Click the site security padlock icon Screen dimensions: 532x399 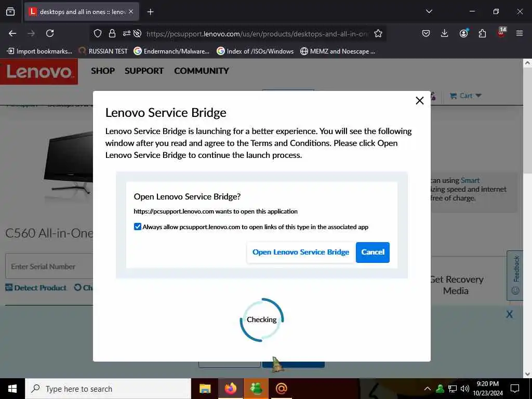pos(112,33)
